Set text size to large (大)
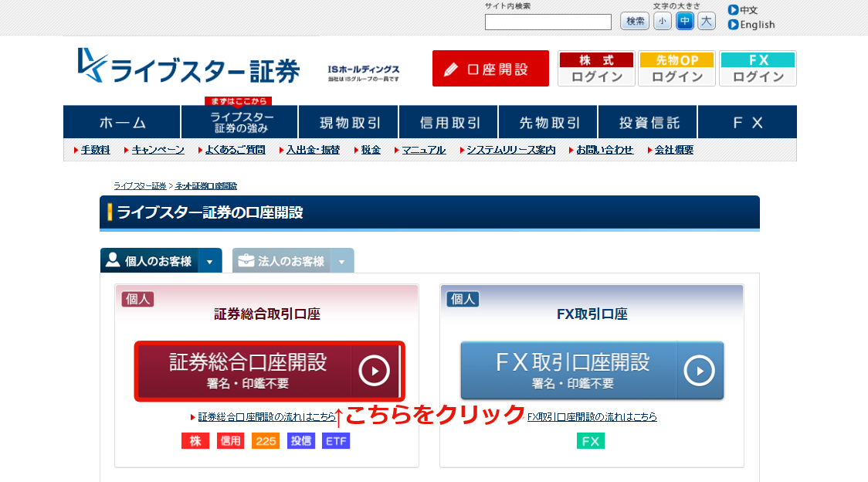The width and height of the screenshot is (868, 482). click(x=707, y=22)
